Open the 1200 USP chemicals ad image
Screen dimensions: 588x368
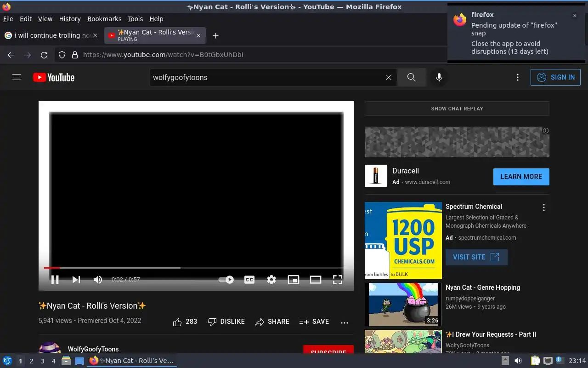click(403, 241)
